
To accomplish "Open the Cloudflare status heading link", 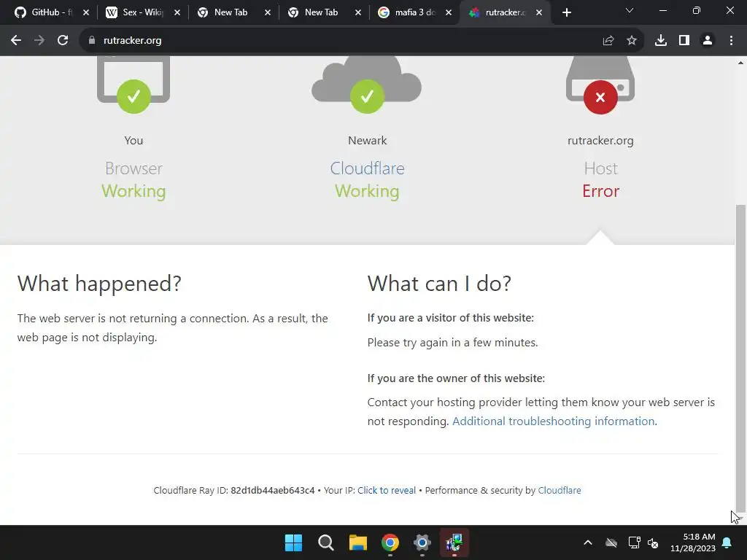I will click(367, 168).
